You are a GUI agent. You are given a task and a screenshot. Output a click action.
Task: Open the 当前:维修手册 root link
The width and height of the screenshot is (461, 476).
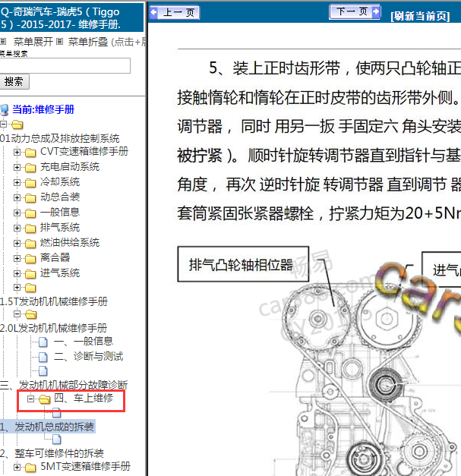[x=43, y=109]
